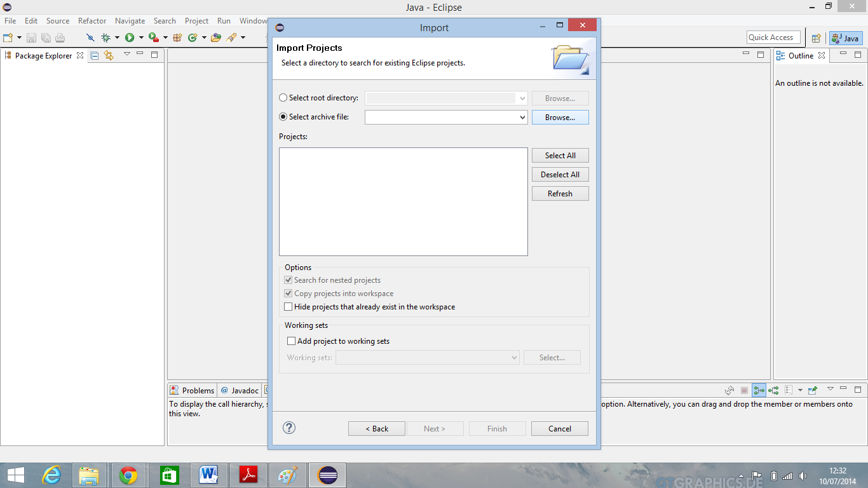Click Collapse All in Package Explorer
Viewport: 868px width, 488px height.
(95, 55)
